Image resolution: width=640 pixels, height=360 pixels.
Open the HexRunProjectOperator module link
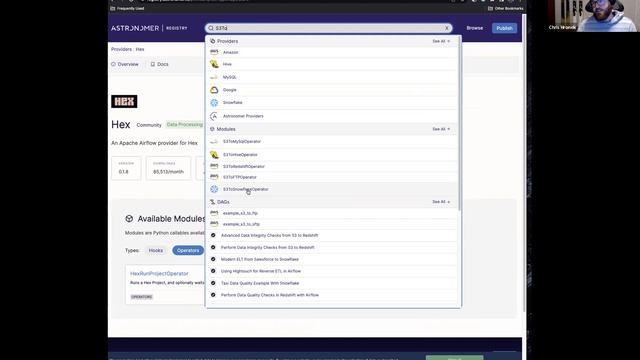[159, 273]
